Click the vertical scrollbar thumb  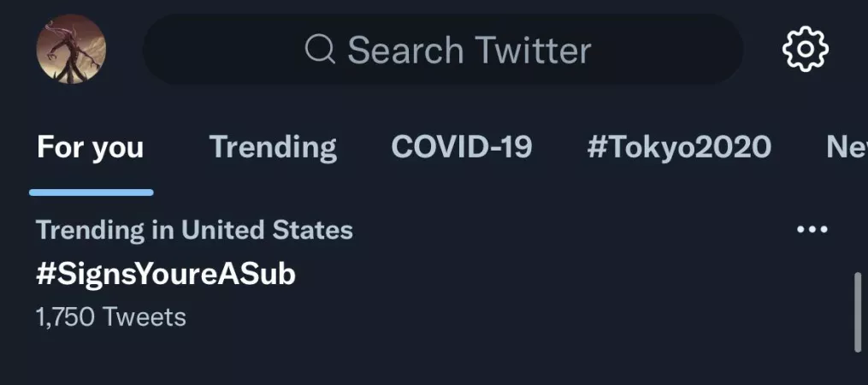pyautogui.click(x=858, y=312)
